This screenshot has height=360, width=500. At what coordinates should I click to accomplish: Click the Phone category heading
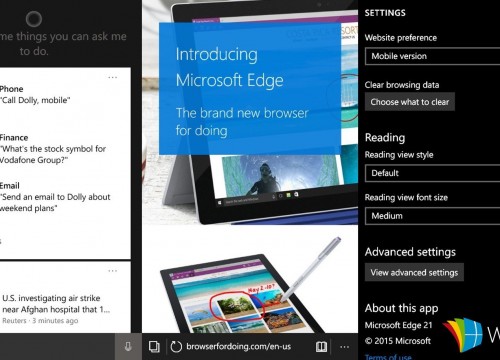(11, 89)
